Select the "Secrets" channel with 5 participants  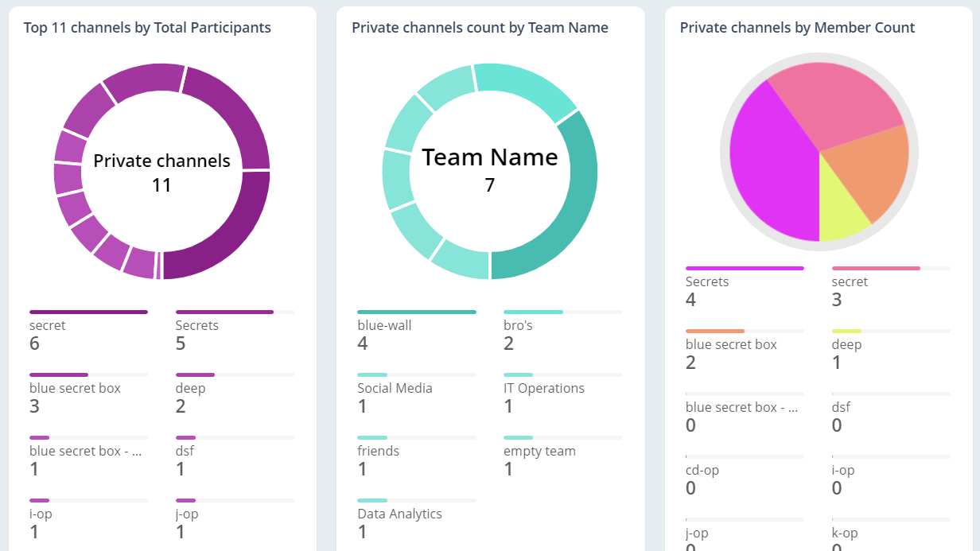click(x=196, y=325)
